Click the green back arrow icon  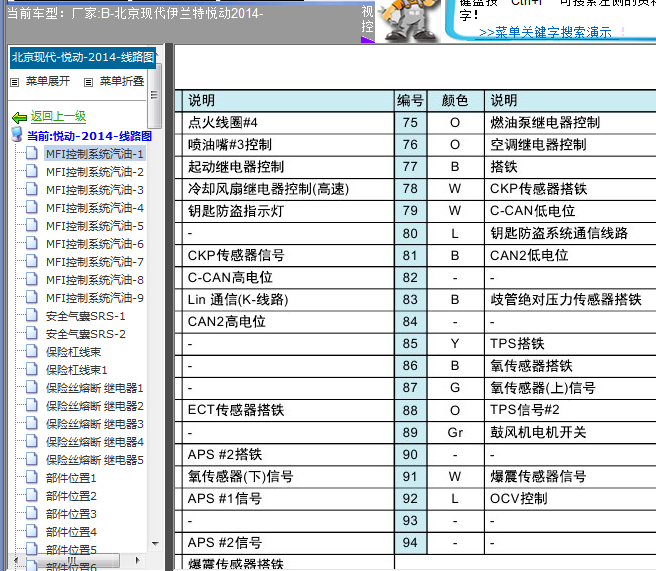(x=19, y=117)
